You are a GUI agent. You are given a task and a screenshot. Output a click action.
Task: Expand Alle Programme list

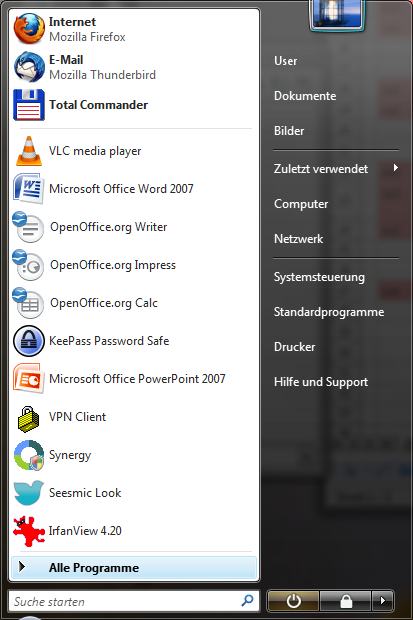(134, 568)
